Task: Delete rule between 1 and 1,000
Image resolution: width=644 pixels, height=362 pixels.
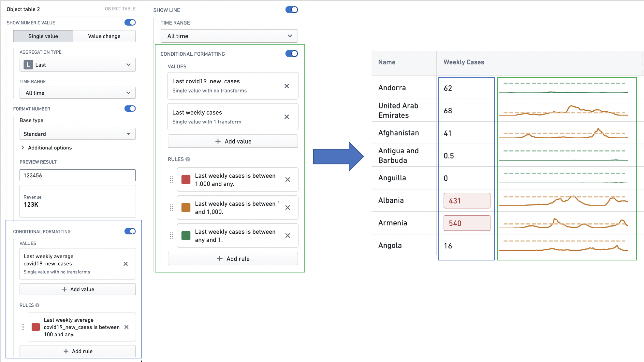Action: (x=288, y=208)
